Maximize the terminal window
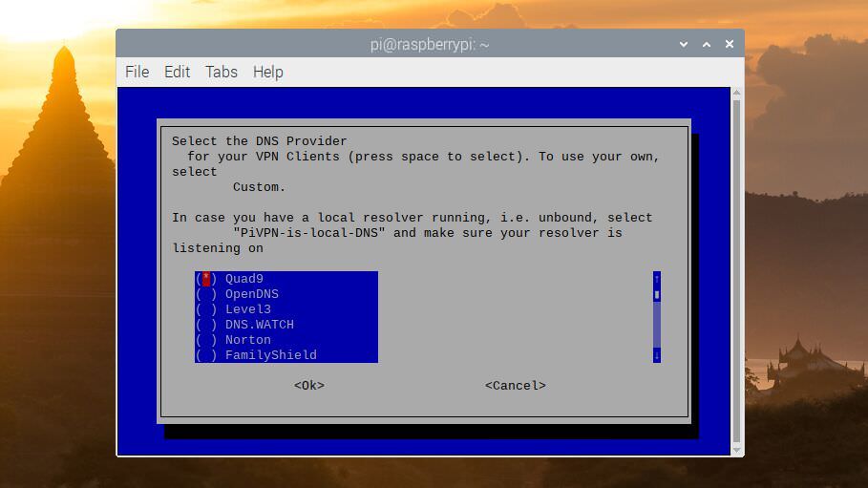Screen dimensions: 868x488 click(707, 44)
